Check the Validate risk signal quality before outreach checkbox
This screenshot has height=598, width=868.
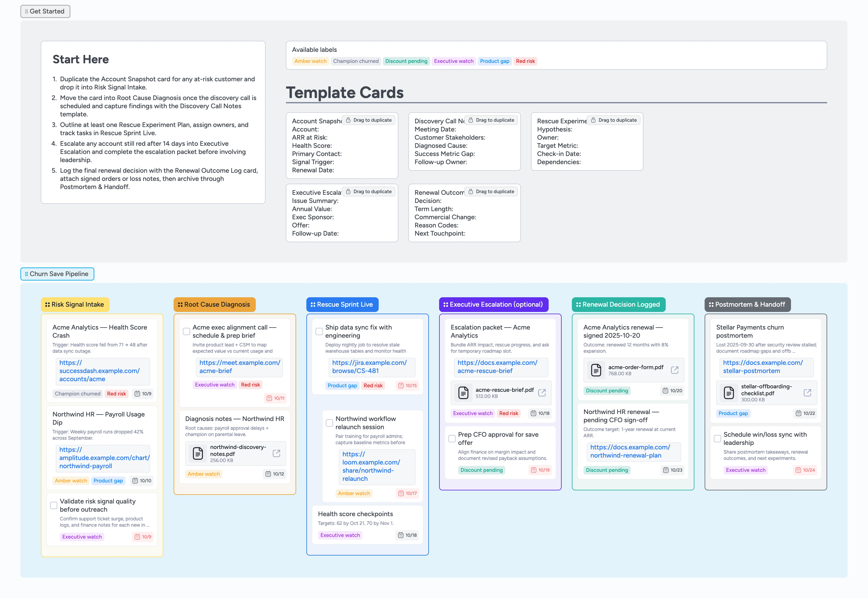[54, 505]
